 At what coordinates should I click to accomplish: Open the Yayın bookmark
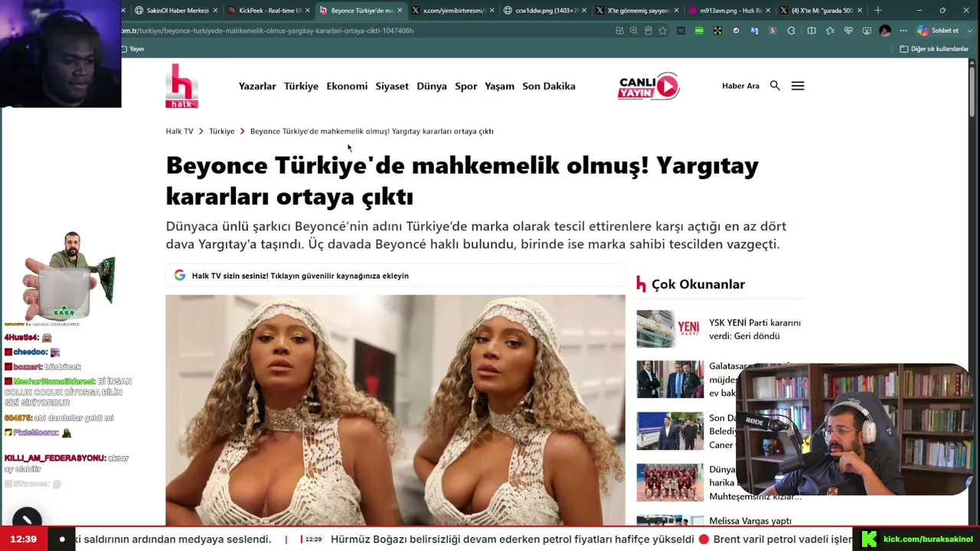[132, 49]
